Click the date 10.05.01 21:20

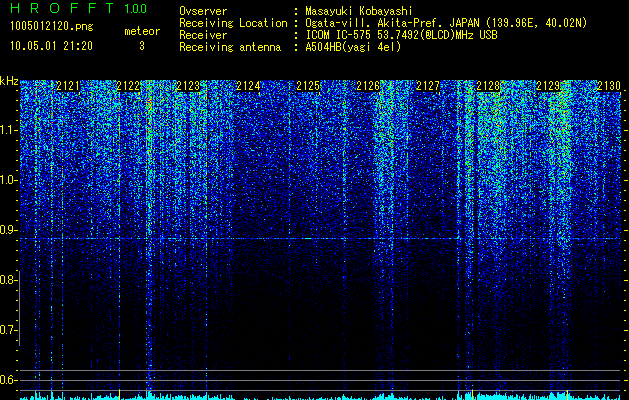(x=51, y=46)
